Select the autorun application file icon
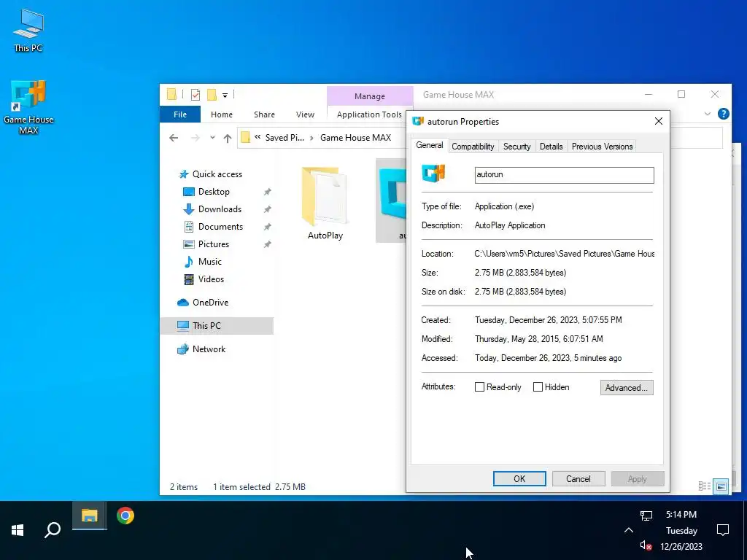Screen dimensions: 747x560 coord(392,200)
